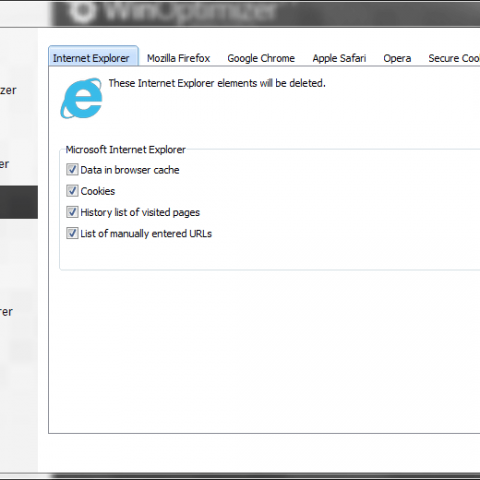Select the Google Chrome tab
Screen dimensions: 480x480
(x=261, y=58)
